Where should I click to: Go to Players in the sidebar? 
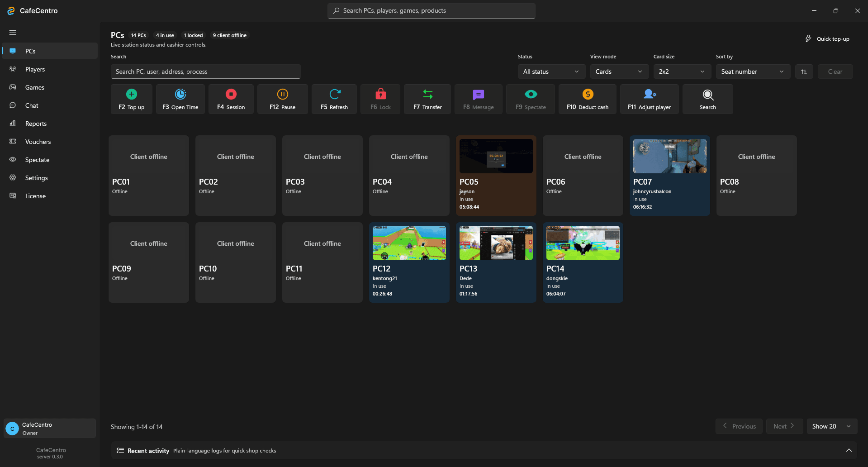point(50,69)
